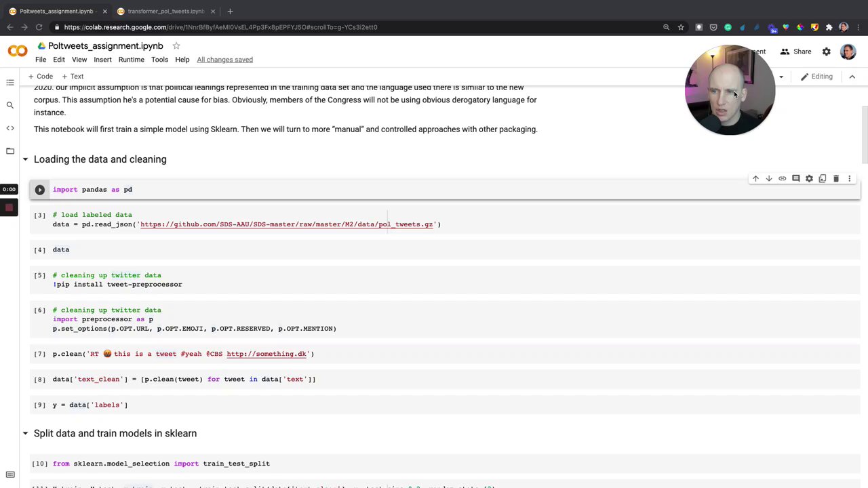This screenshot has width=868, height=488.
Task: Open the Runtime menu
Action: click(131, 60)
